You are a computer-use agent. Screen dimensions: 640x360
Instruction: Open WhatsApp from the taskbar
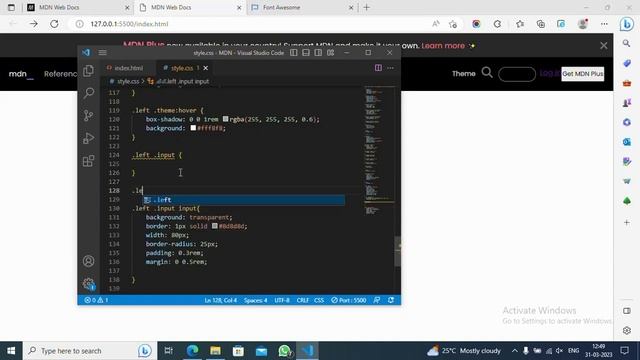[x=284, y=351]
